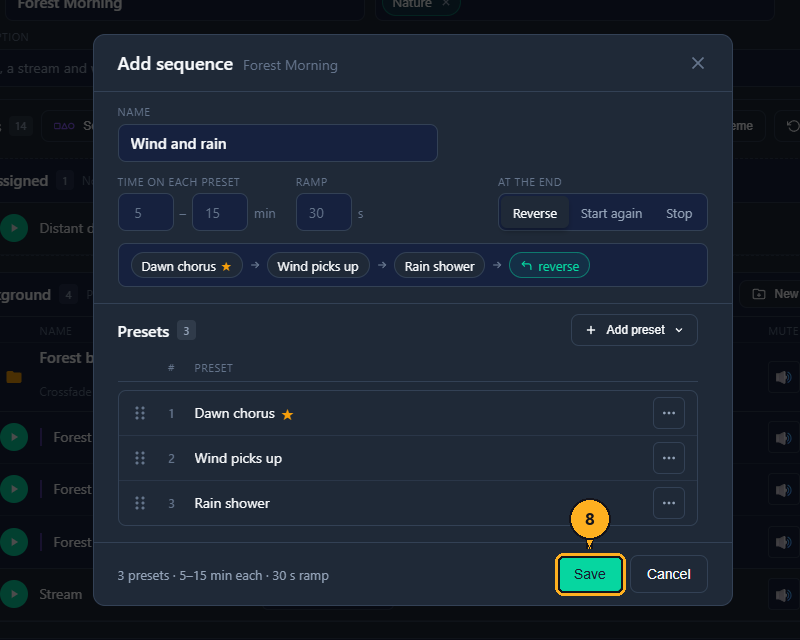The image size is (800, 640).
Task: Open options menu for Rain shower row
Action: (x=668, y=503)
